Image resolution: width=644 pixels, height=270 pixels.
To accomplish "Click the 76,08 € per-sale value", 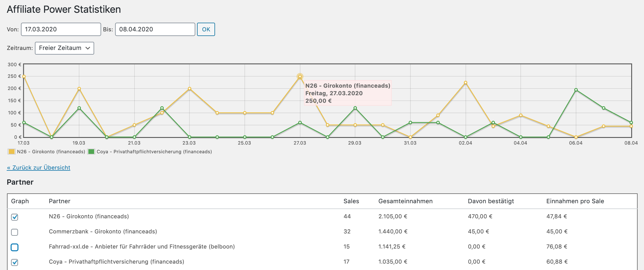I will (557, 246).
